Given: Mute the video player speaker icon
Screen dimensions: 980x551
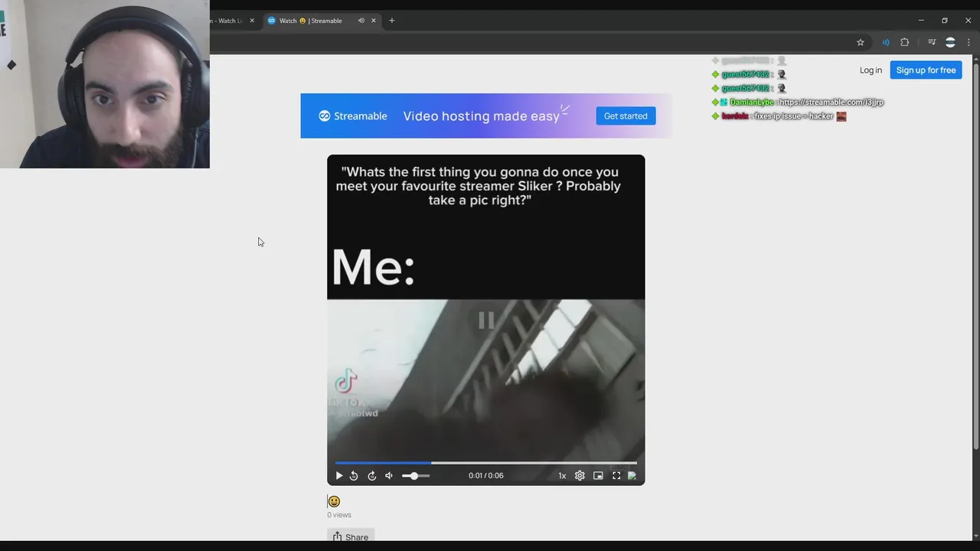Looking at the screenshot, I should [389, 475].
